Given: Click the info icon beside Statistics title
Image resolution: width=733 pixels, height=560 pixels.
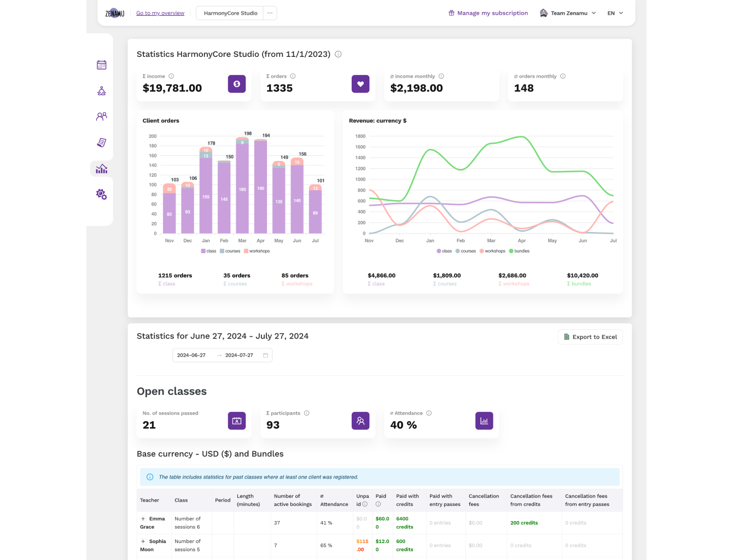Looking at the screenshot, I should click(338, 54).
